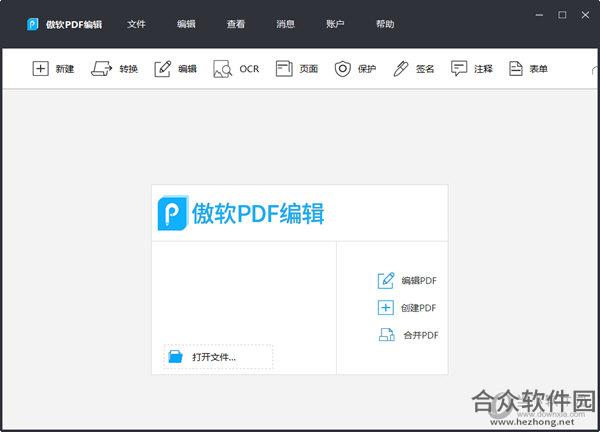Click the 合并PDF link text
The image size is (600, 432).
421,336
